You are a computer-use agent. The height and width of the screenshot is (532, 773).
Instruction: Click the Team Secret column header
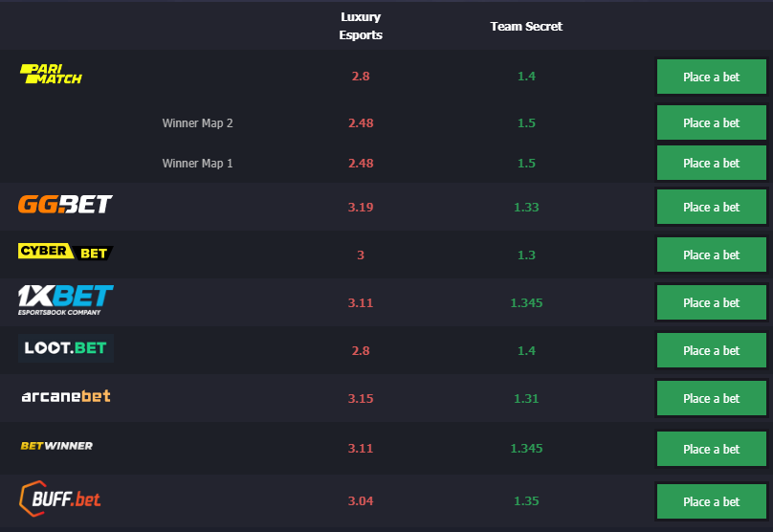[x=526, y=26]
